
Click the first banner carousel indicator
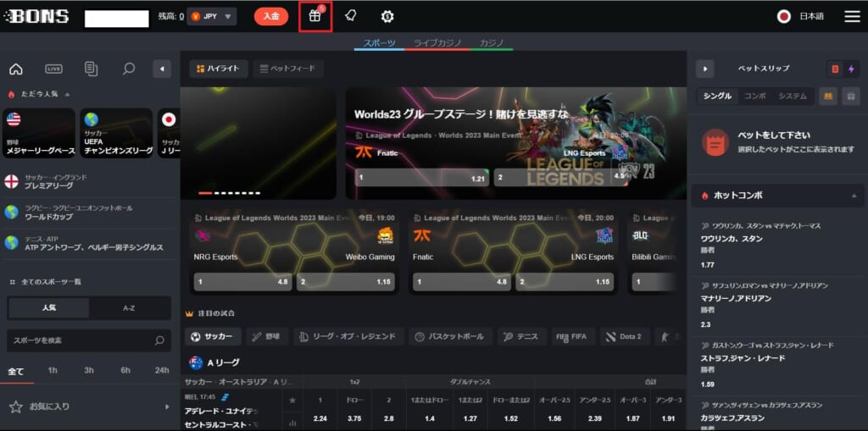coord(205,193)
